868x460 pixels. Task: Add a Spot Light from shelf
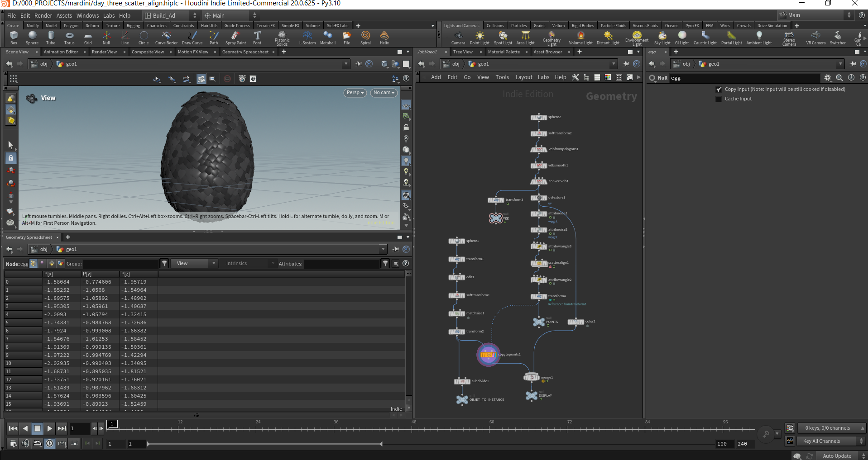(x=503, y=38)
